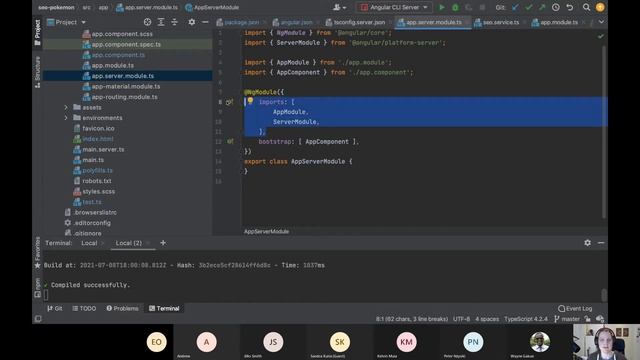Toggle Structure side panel
This screenshot has height=360, width=640.
[38, 72]
